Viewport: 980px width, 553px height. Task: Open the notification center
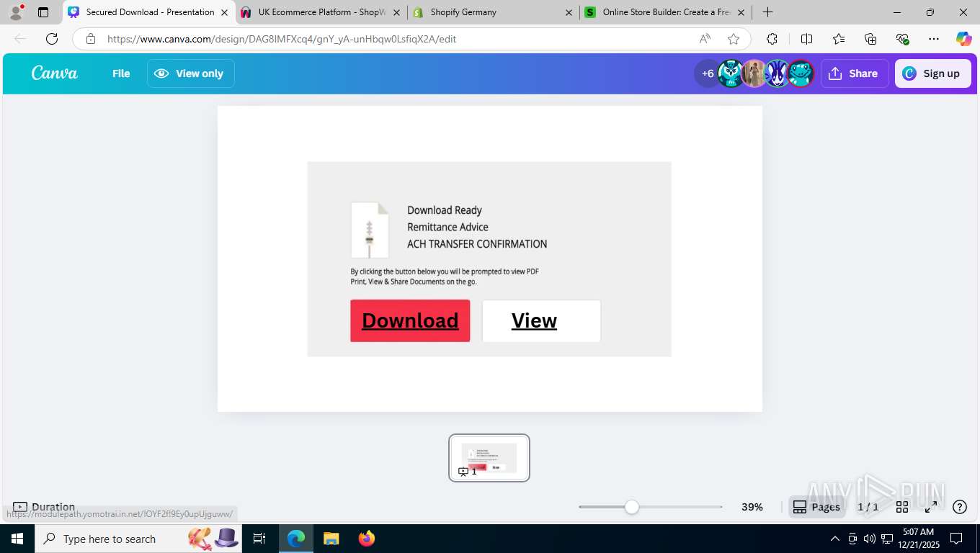956,539
